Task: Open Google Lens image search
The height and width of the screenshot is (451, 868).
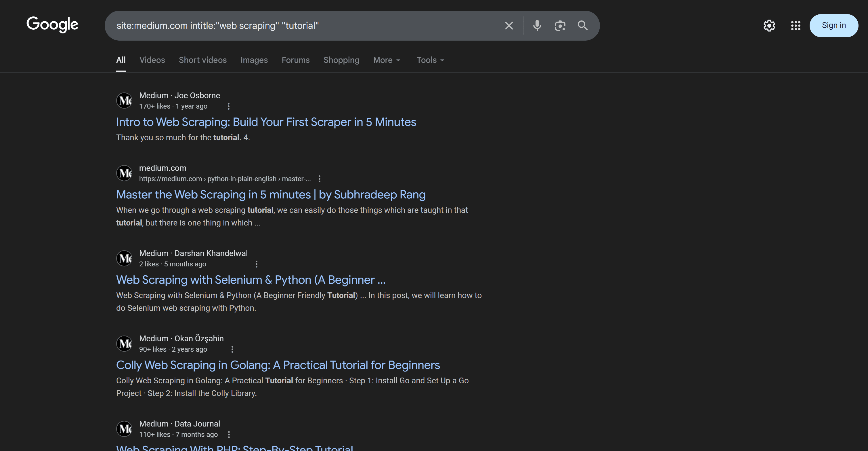Action: [x=560, y=25]
